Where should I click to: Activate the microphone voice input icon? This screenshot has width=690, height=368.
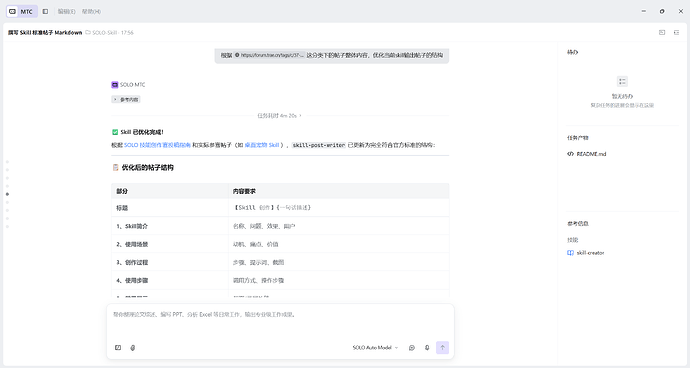(x=427, y=348)
